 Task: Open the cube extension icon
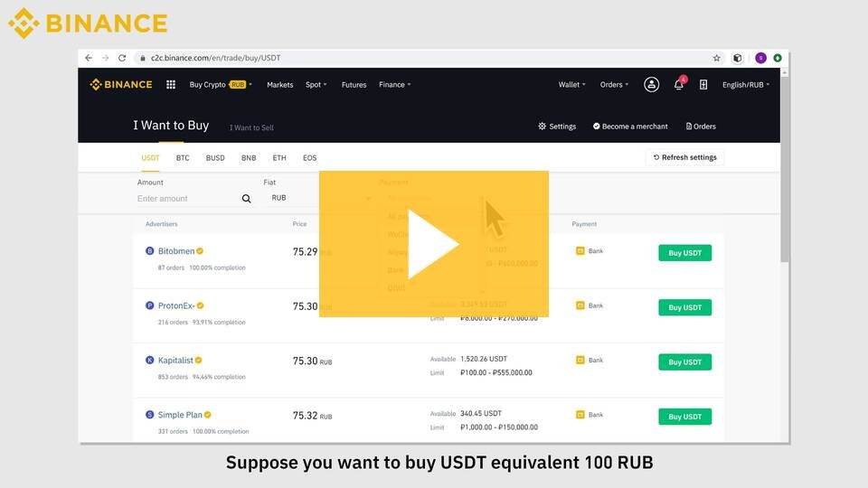(738, 58)
